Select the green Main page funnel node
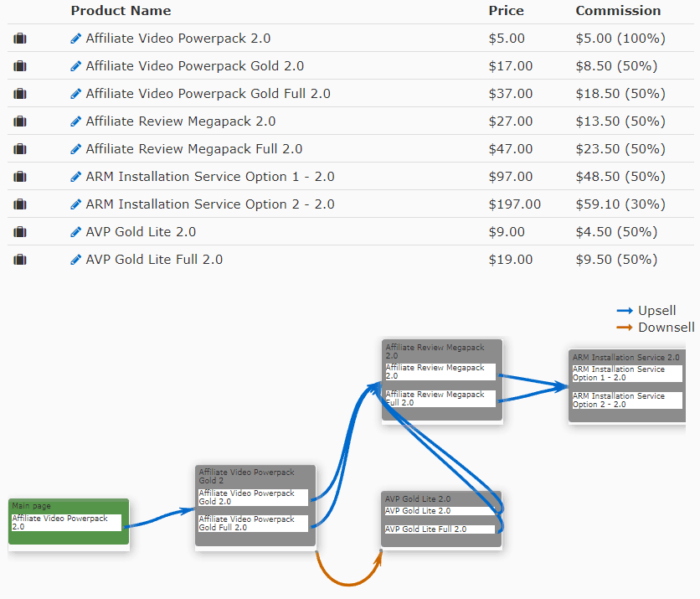700x599 pixels. pos(69,505)
